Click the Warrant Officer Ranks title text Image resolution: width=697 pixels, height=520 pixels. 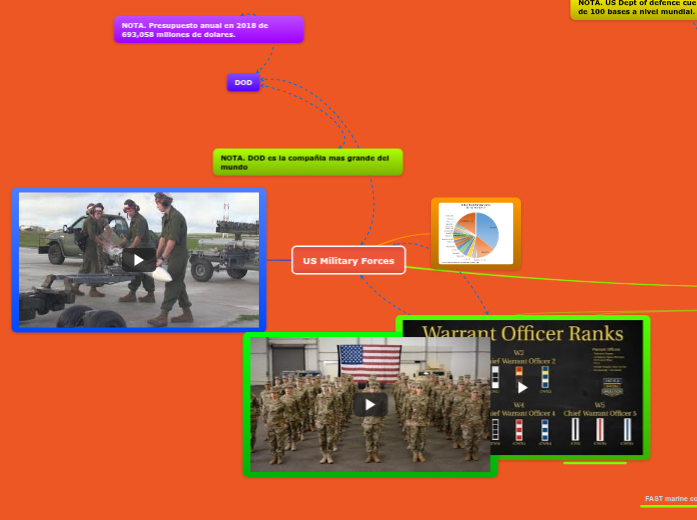[522, 333]
